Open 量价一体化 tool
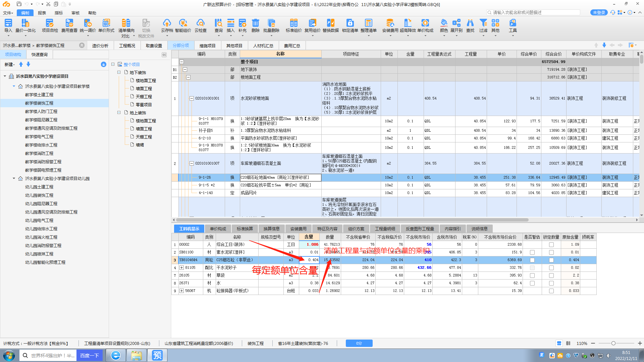Viewport: 644px width, 362px height. point(25,25)
